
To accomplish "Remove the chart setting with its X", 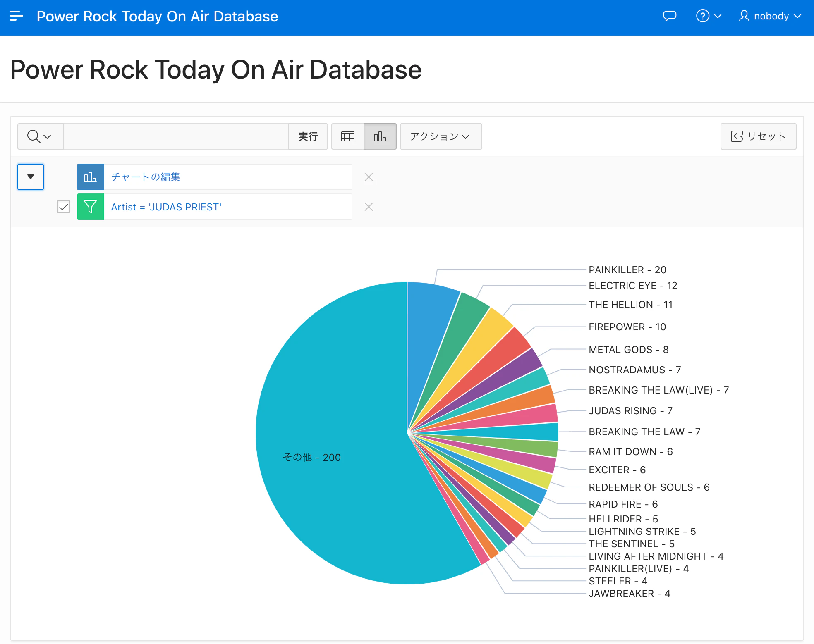I will point(369,177).
